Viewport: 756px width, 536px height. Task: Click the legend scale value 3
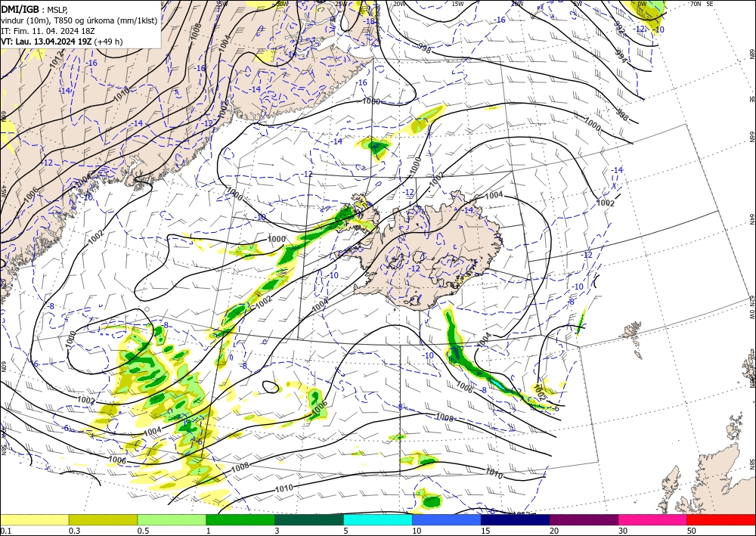(x=277, y=531)
